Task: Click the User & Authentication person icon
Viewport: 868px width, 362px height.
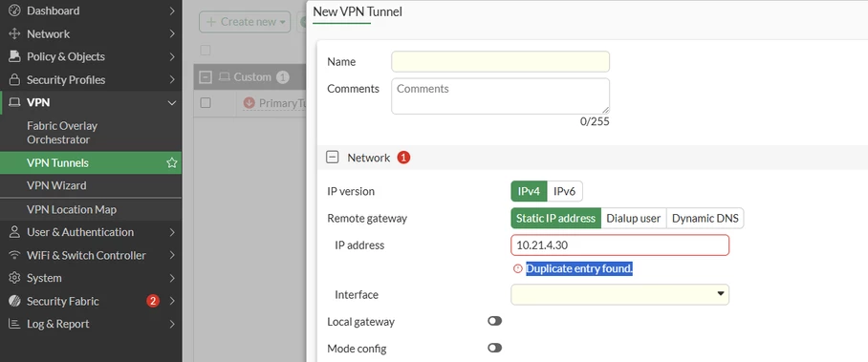Action: click(x=14, y=232)
